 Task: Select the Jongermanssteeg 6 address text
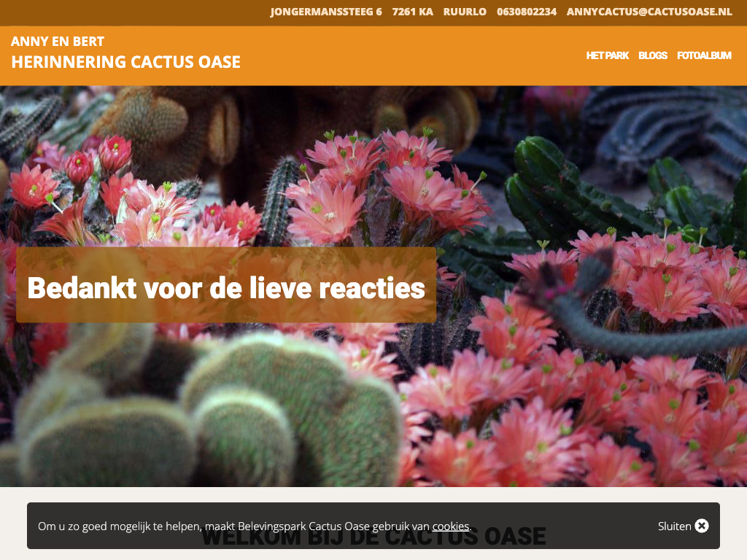click(x=325, y=12)
